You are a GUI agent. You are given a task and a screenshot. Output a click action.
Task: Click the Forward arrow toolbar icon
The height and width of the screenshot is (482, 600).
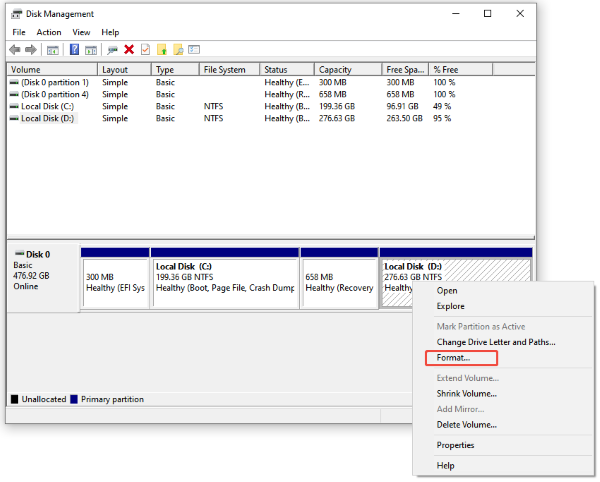click(x=31, y=50)
